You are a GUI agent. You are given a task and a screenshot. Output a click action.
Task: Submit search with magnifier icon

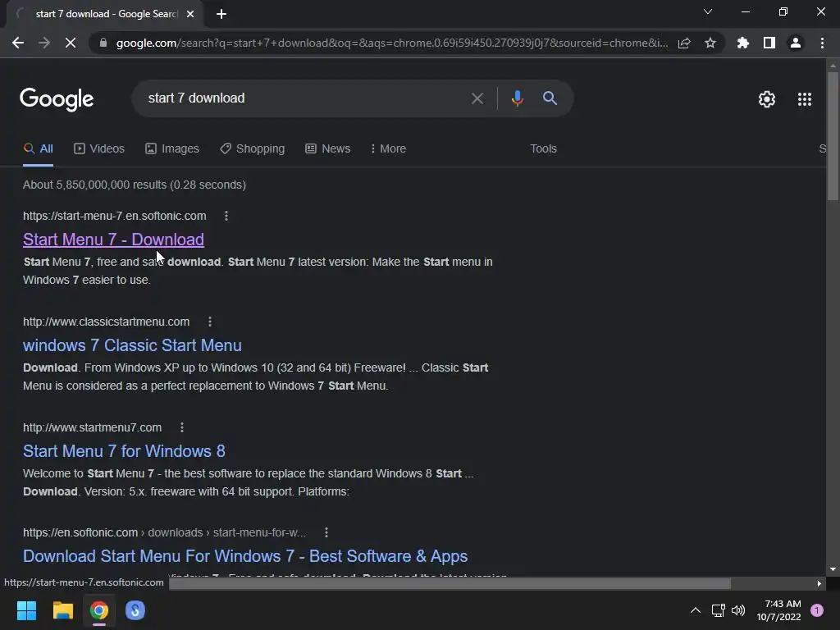(550, 98)
